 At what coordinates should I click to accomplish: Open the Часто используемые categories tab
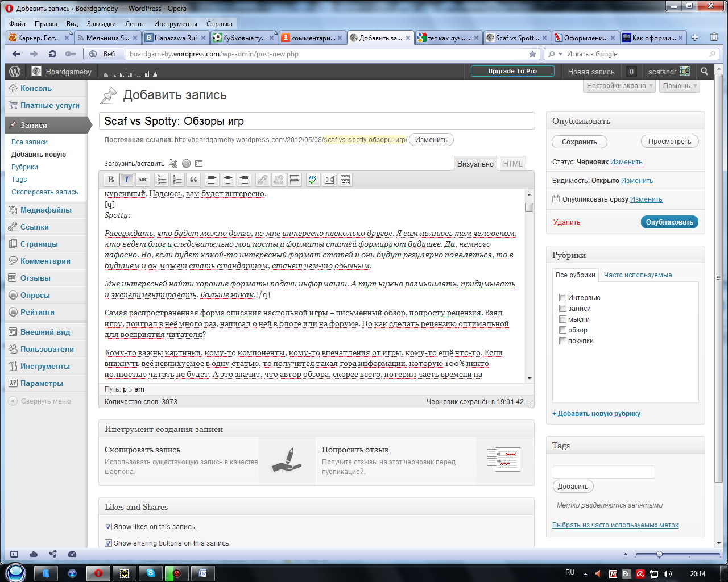[638, 275]
